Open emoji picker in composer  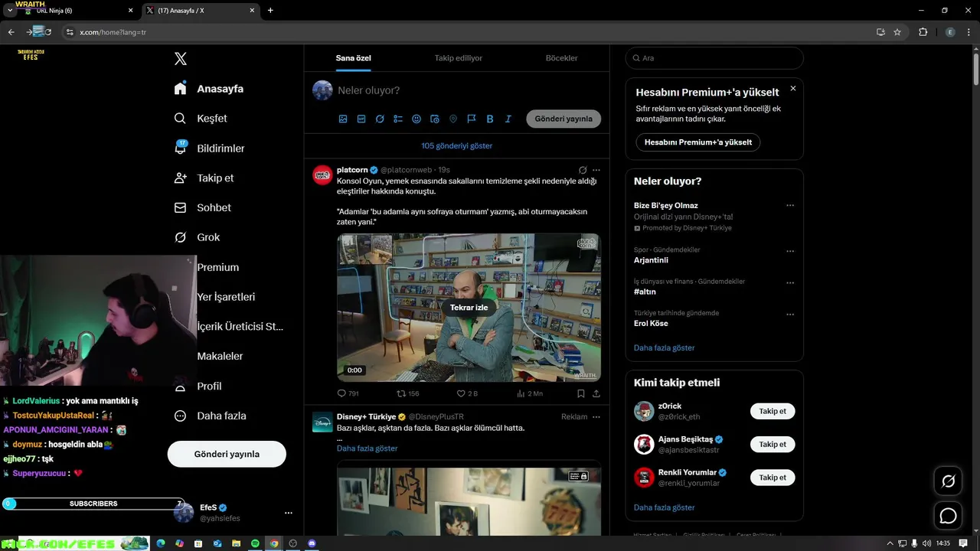(416, 119)
